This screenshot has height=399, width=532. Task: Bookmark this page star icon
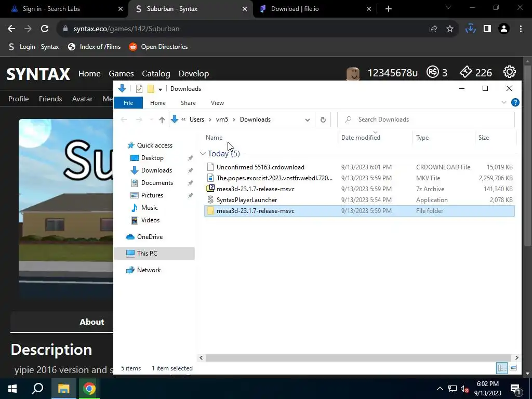pos(450,29)
